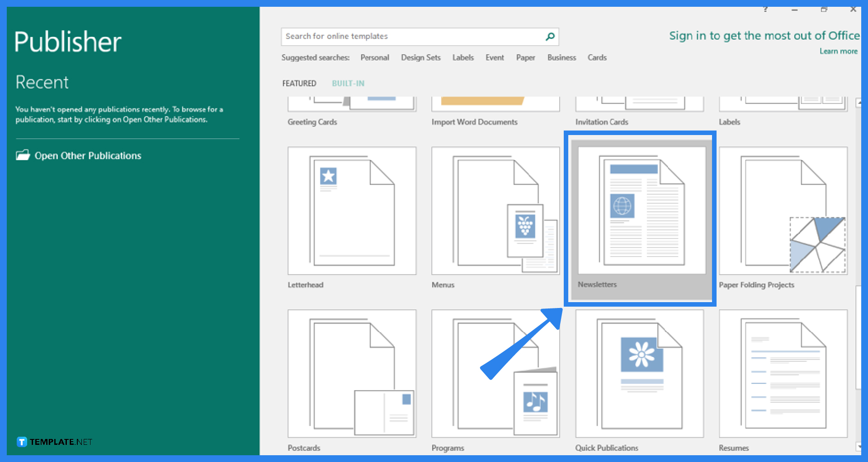The width and height of the screenshot is (868, 462).
Task: Open the Resumes template
Action: point(783,373)
